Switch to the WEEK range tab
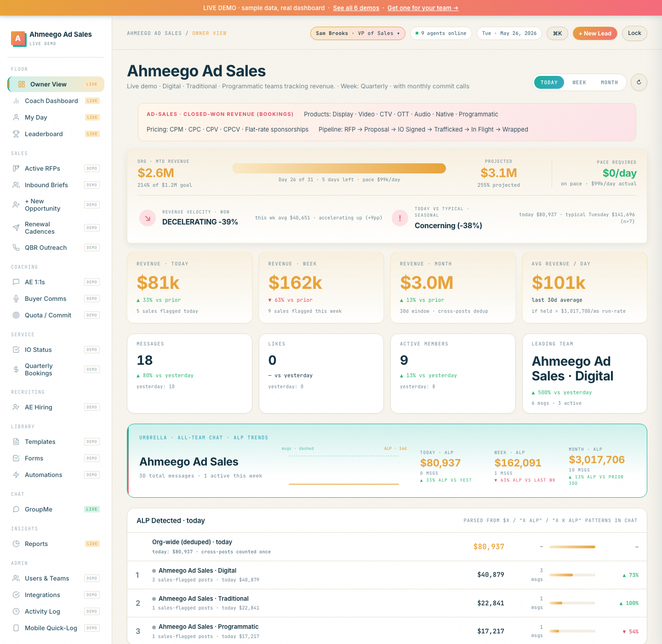The width and height of the screenshot is (662, 644). click(x=579, y=82)
